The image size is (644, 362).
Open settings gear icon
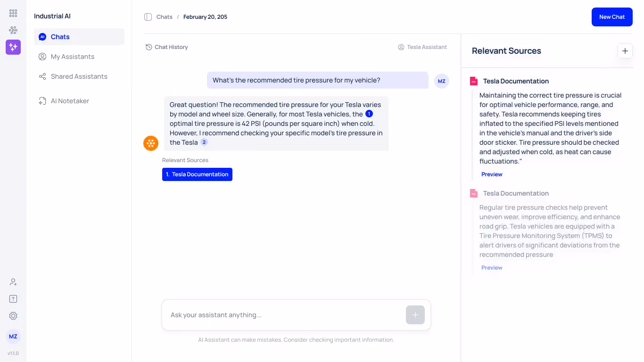(13, 316)
